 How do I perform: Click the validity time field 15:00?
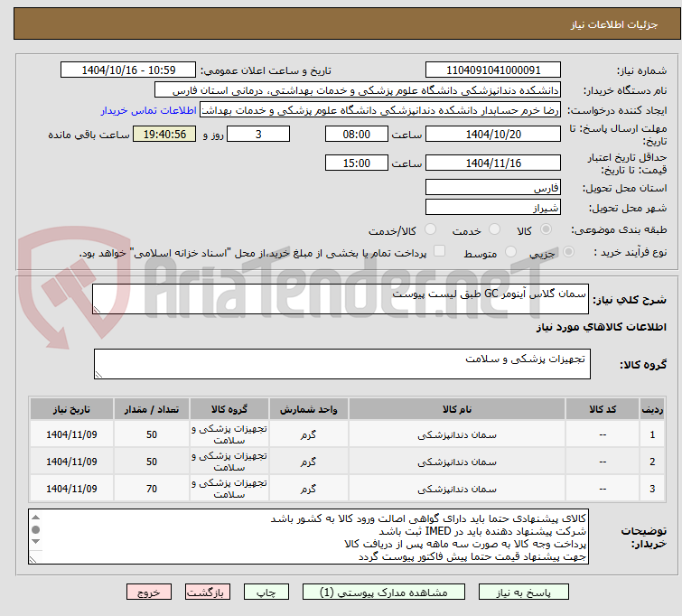[x=356, y=163]
